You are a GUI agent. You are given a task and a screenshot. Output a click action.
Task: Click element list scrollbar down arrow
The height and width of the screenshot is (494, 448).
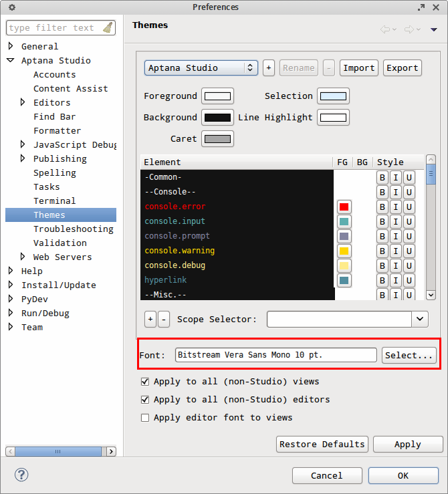tap(431, 295)
